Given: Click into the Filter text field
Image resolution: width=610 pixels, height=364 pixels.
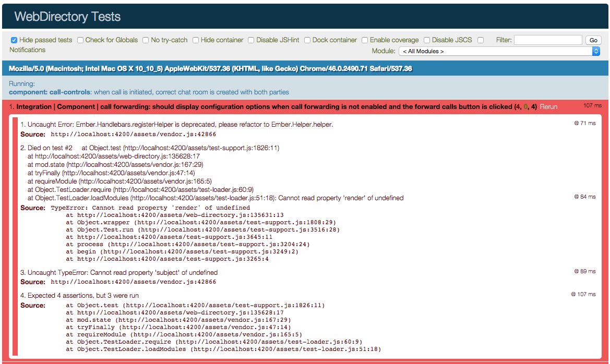Looking at the screenshot, I should point(547,40).
